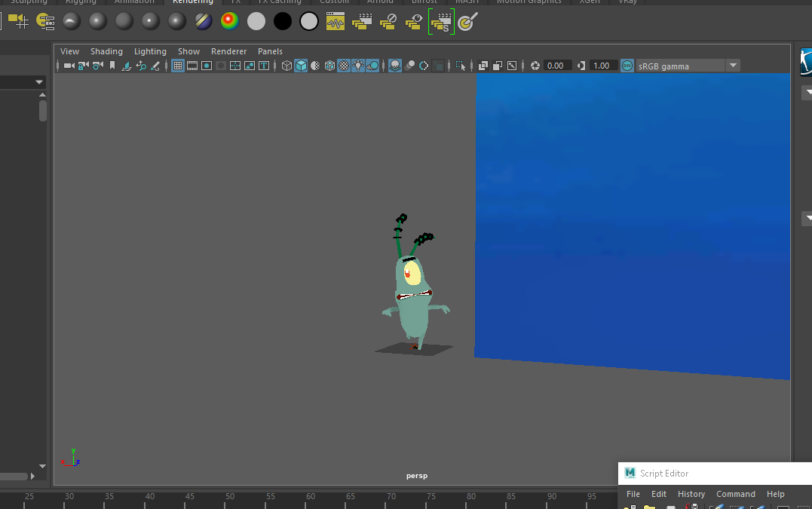Toggle the Shadows icon
Image resolution: width=812 pixels, height=509 pixels.
(373, 66)
